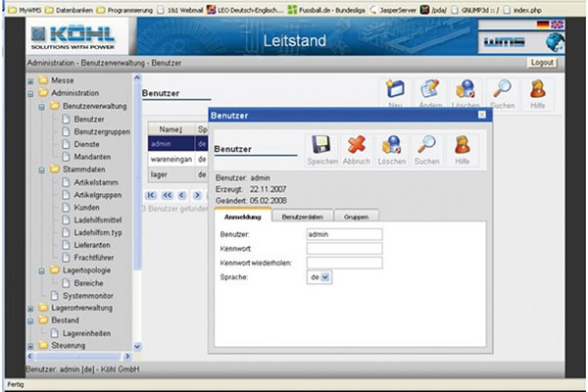588x392 pixels.
Task: Switch to the Benutzerdaten tab
Action: click(x=301, y=216)
